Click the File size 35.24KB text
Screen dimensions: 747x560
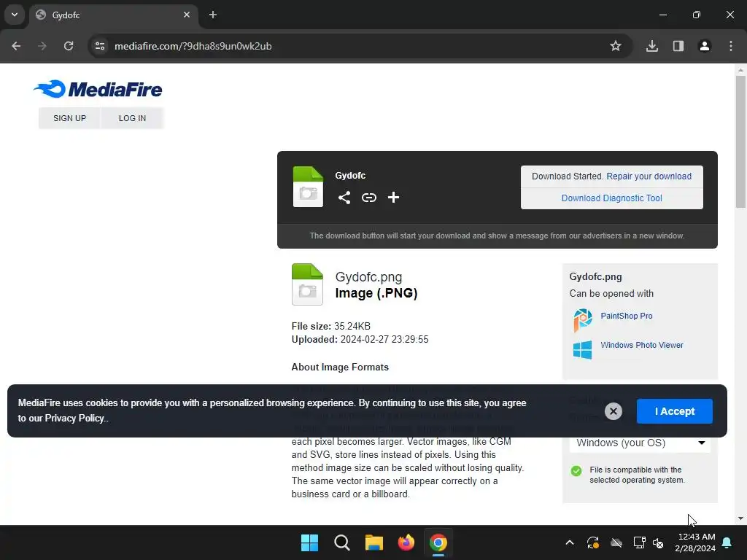point(331,326)
